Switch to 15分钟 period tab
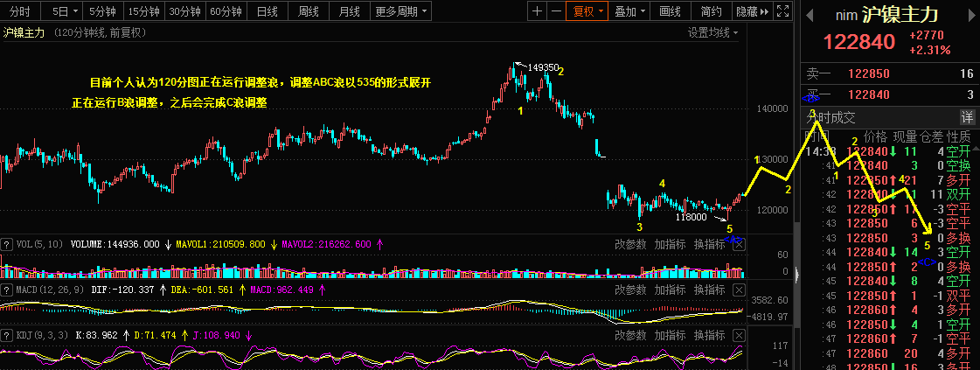The width and height of the screenshot is (980, 370). point(143,10)
